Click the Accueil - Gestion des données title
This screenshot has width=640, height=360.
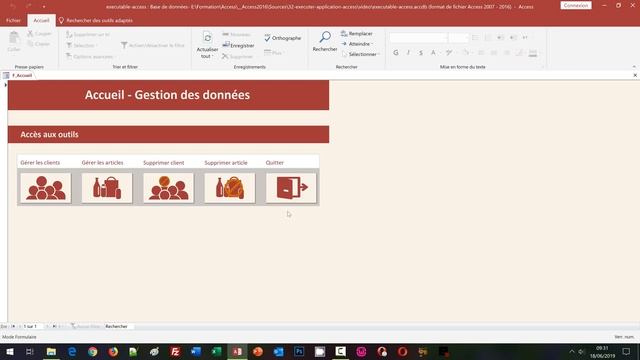(167, 95)
